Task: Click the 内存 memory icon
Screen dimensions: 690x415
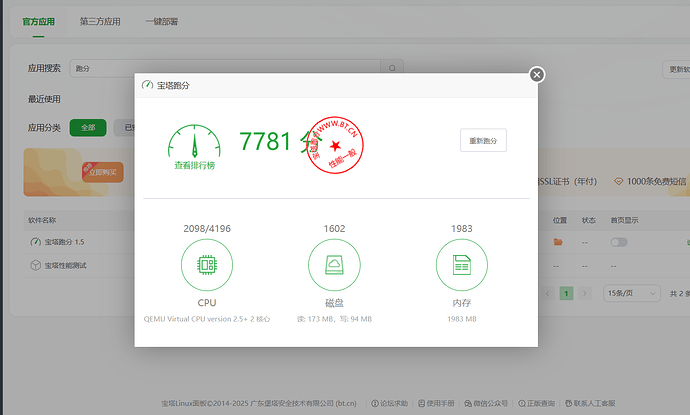Action: tap(462, 265)
